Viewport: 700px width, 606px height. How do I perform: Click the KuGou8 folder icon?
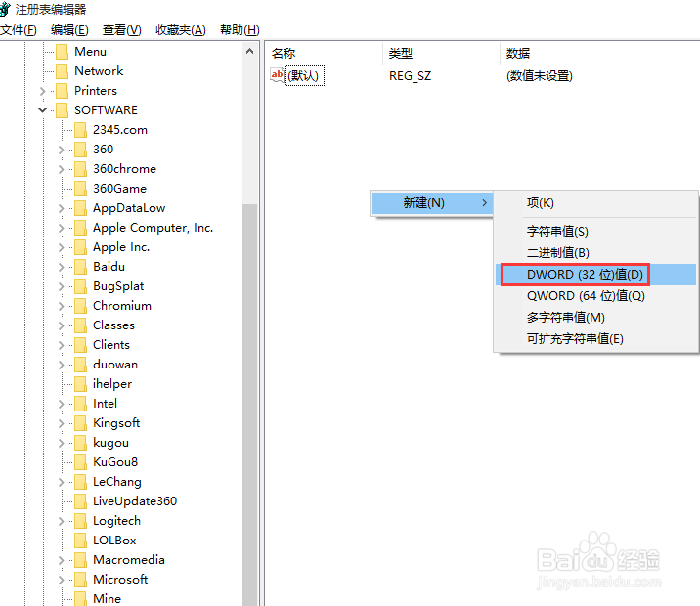[x=81, y=462]
